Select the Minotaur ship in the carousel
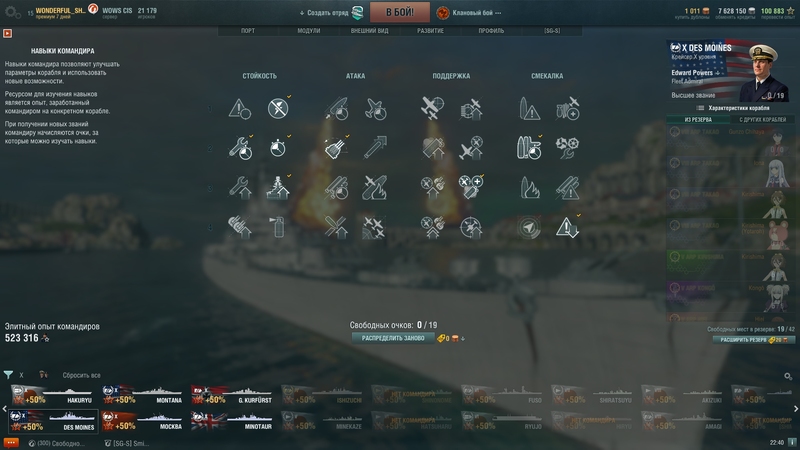The image size is (800, 450). [232, 421]
